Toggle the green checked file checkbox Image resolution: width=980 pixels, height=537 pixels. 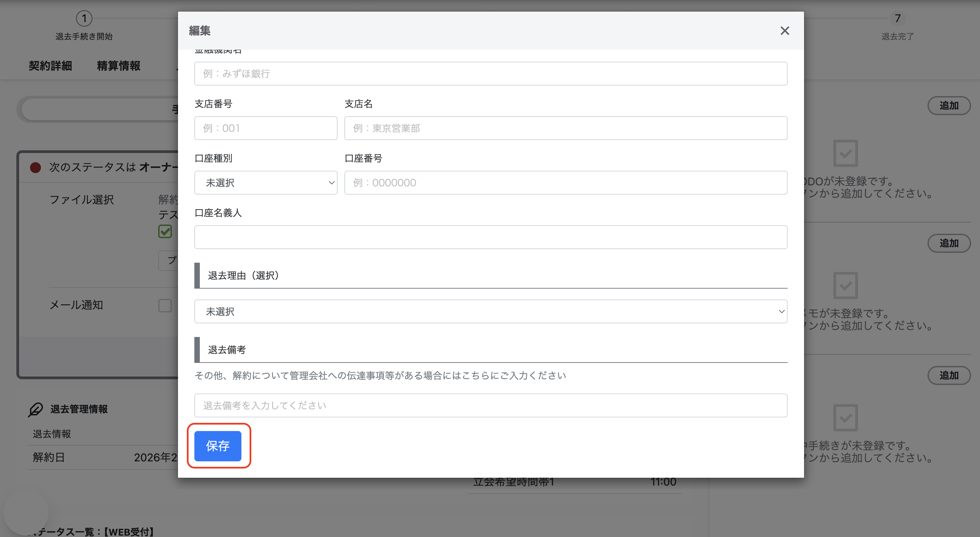click(165, 231)
